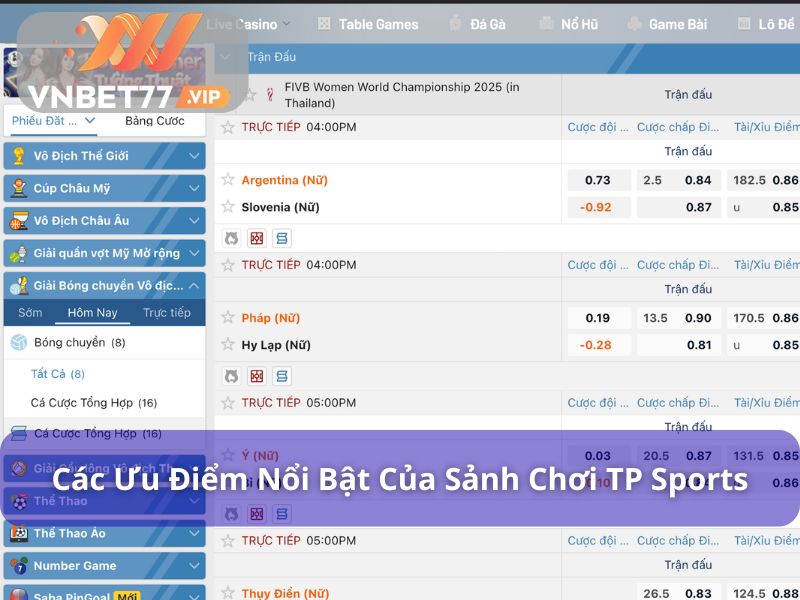Open the Argentina (Nữ) team name
Image resolution: width=800 pixels, height=600 pixels.
pyautogui.click(x=285, y=180)
